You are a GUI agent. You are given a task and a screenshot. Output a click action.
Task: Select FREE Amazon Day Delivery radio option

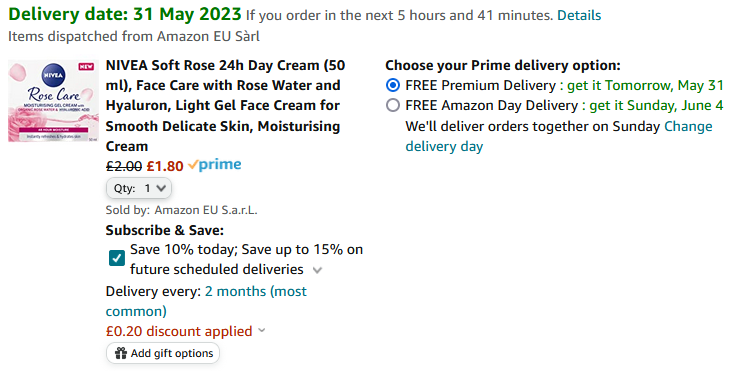click(x=393, y=105)
